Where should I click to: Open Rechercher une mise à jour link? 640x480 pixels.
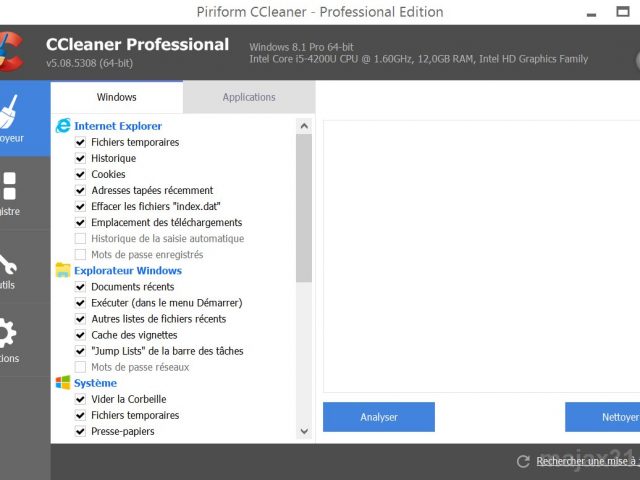coord(588,461)
